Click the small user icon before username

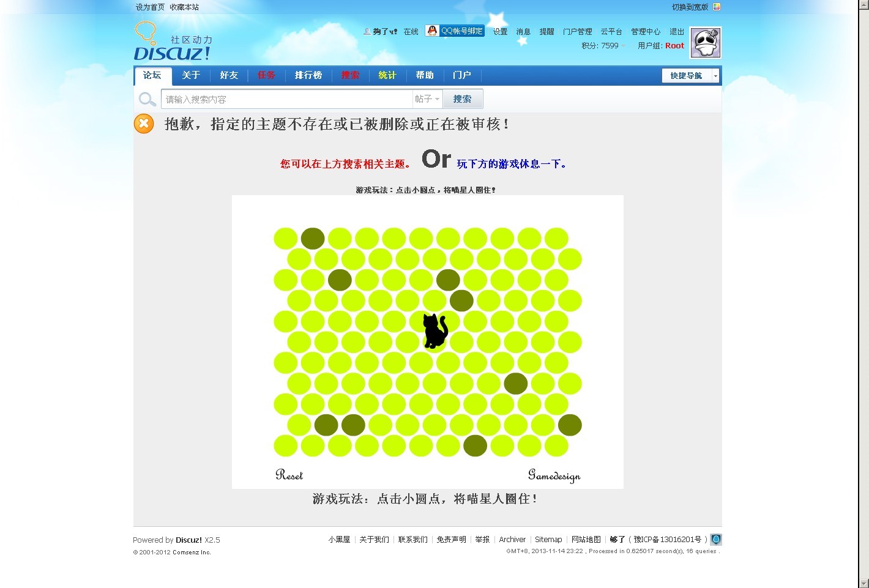[367, 31]
